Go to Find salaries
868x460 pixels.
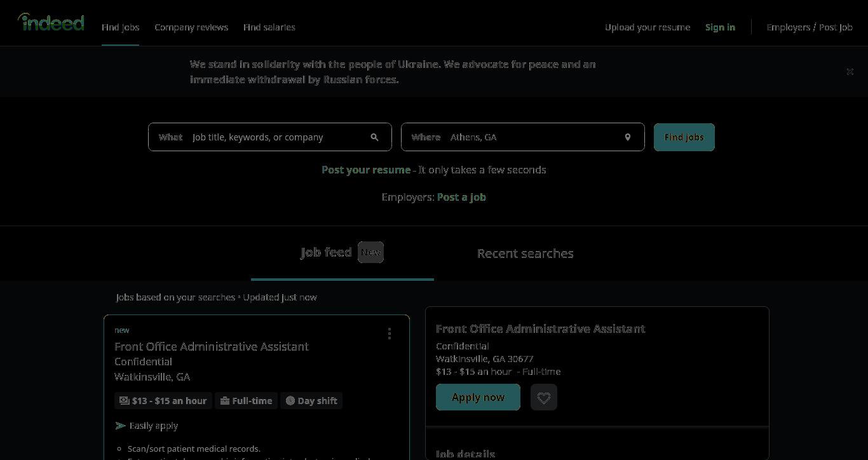pyautogui.click(x=269, y=27)
